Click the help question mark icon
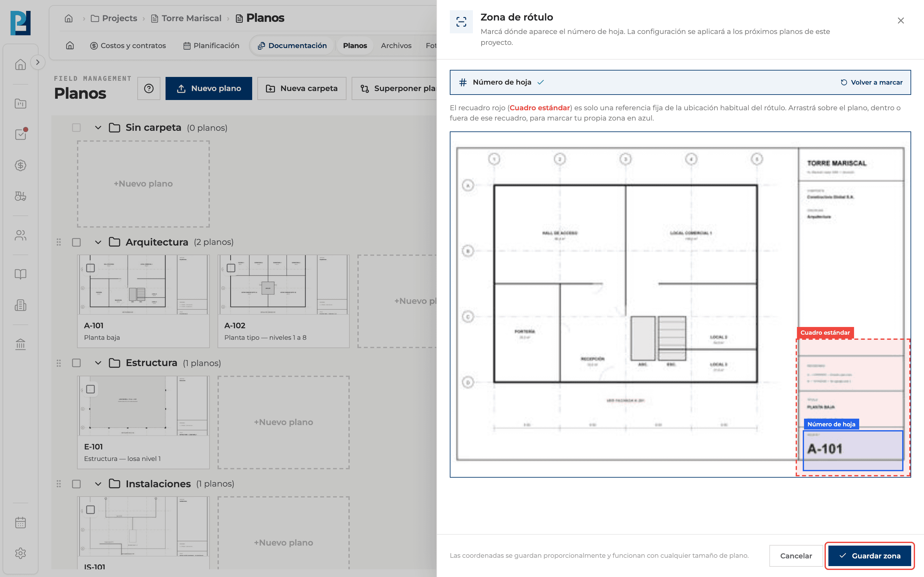924x577 pixels. pos(149,88)
